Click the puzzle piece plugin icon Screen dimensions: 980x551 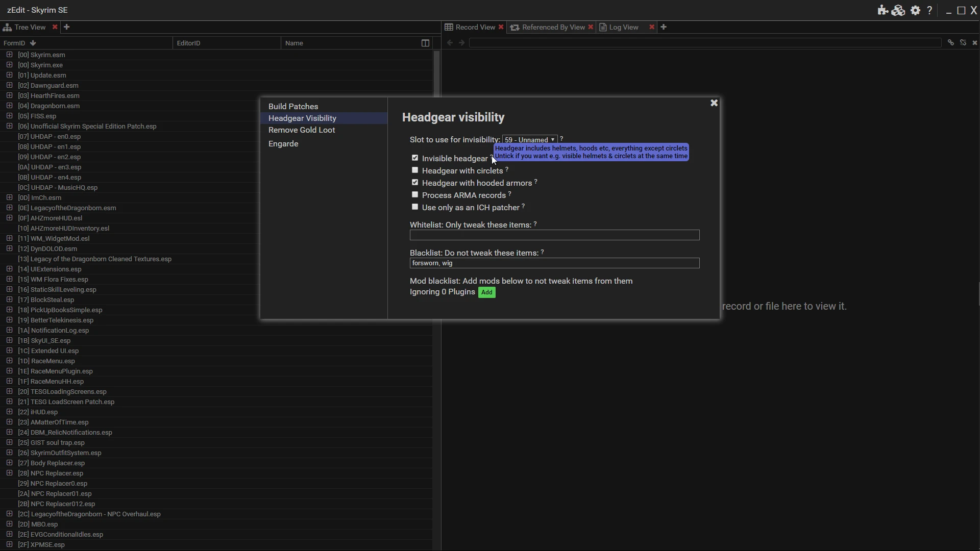click(x=883, y=10)
